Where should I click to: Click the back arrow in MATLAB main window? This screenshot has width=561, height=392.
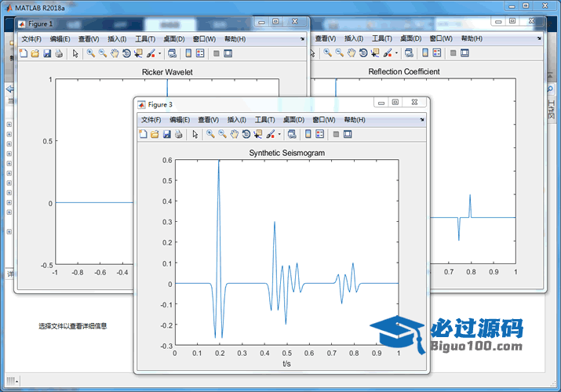tap(10, 89)
